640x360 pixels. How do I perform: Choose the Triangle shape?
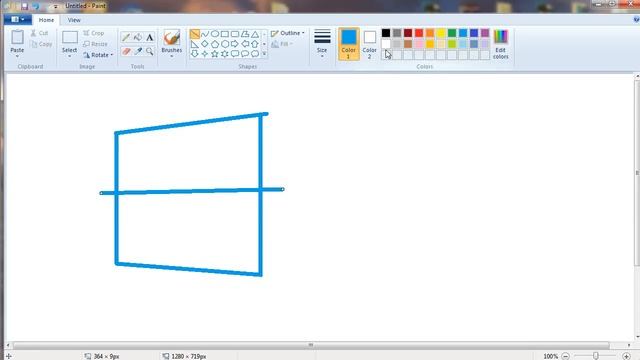pyautogui.click(x=255, y=34)
